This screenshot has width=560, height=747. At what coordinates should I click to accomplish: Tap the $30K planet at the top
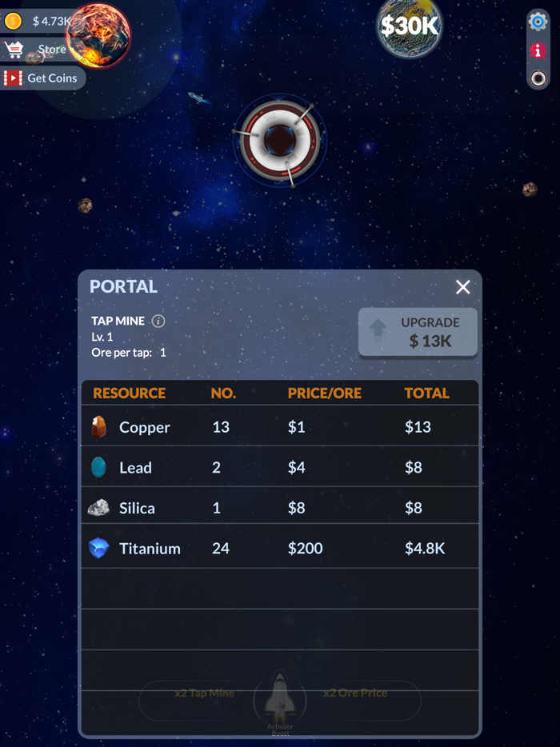pos(408,29)
